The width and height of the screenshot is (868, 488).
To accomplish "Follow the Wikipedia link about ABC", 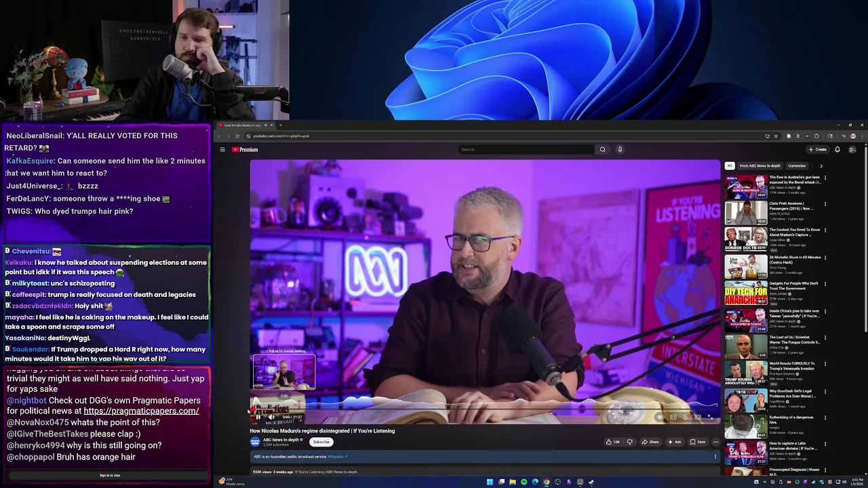I will tap(337, 457).
